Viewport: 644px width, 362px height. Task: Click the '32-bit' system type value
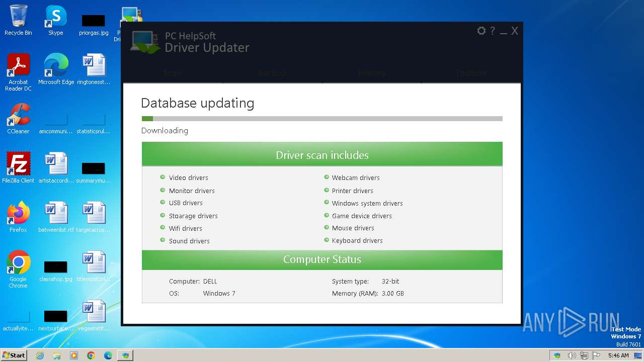390,282
